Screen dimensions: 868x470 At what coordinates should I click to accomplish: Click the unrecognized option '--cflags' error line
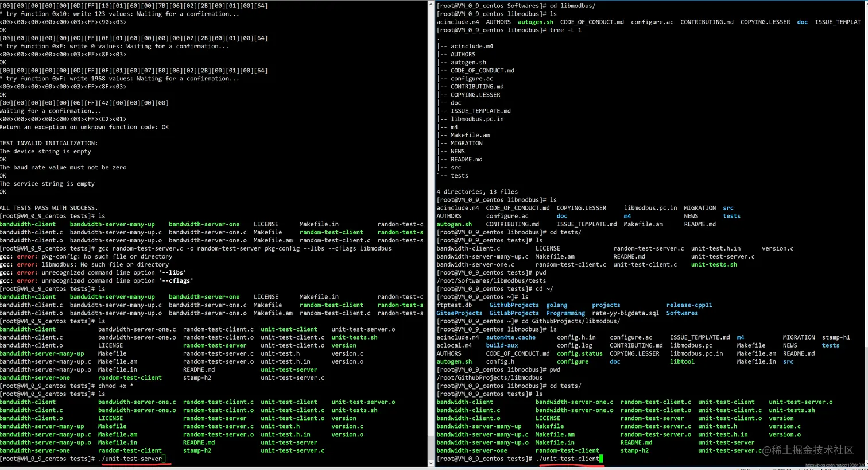[x=96, y=281]
